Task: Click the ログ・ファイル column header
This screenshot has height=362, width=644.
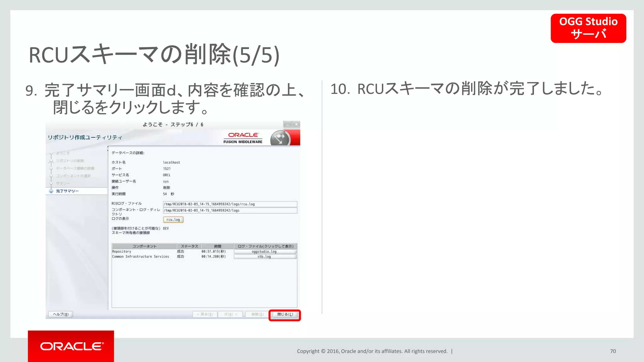Action: 265,246
